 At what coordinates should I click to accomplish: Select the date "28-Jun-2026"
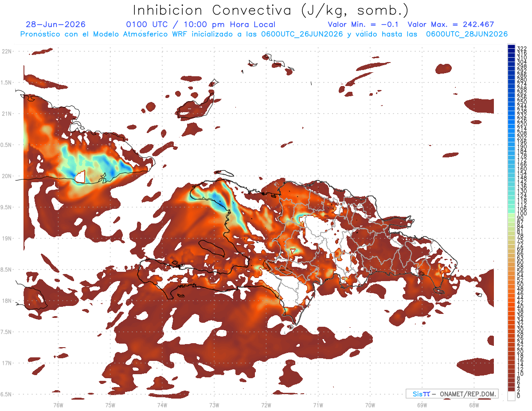point(56,24)
